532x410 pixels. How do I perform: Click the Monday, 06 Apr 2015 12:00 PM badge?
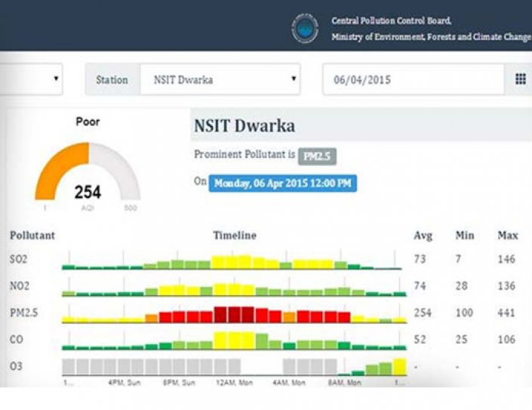click(x=283, y=183)
